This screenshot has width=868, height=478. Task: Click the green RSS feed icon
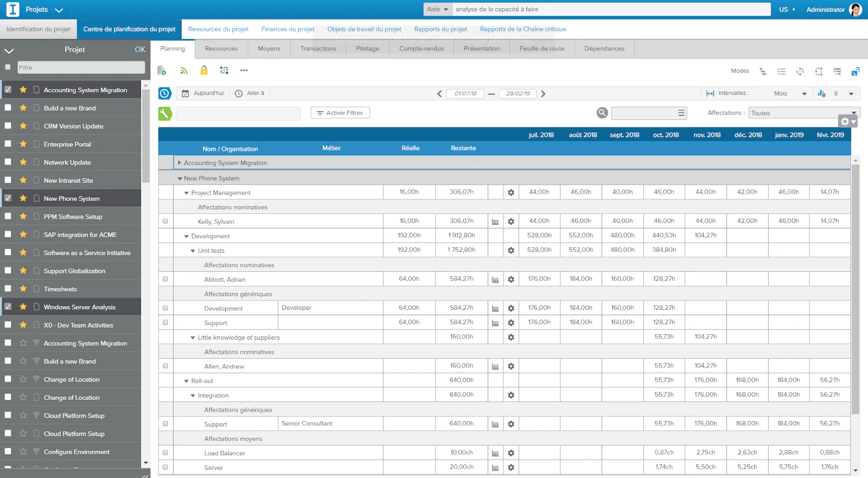pyautogui.click(x=184, y=71)
